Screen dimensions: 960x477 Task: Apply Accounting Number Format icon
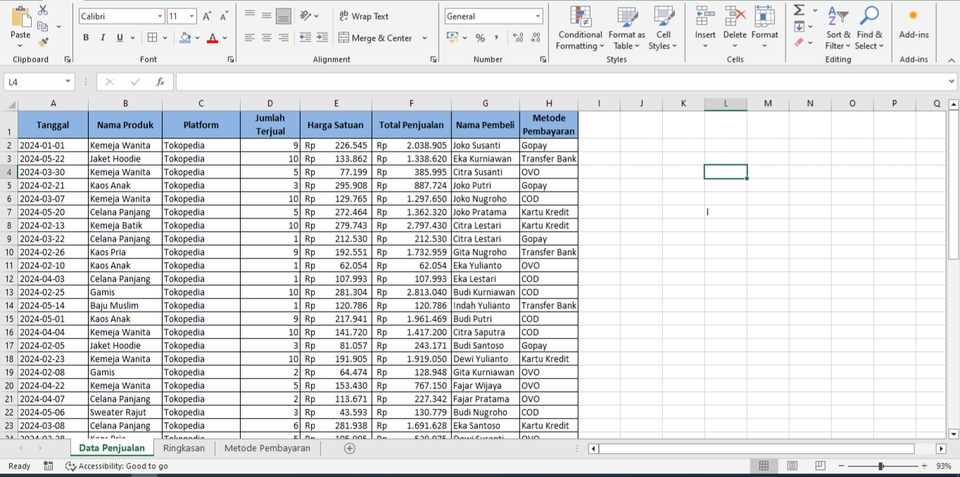point(453,38)
